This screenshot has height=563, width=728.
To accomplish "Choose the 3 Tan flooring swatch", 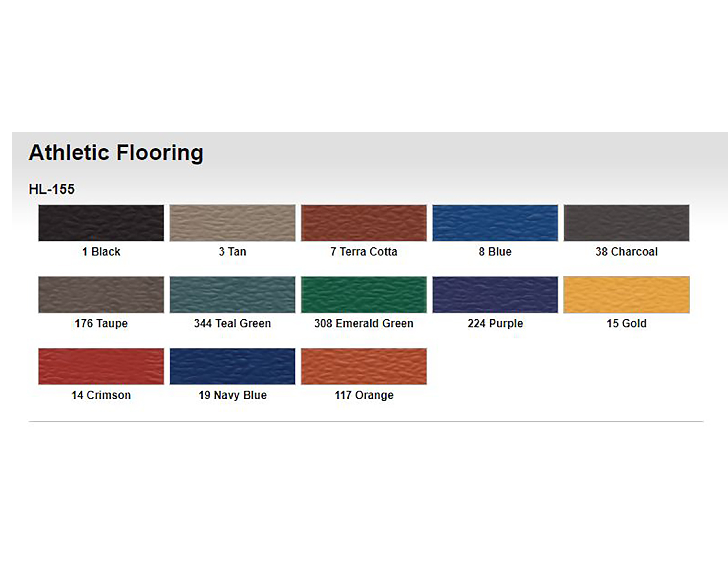I will pyautogui.click(x=232, y=223).
